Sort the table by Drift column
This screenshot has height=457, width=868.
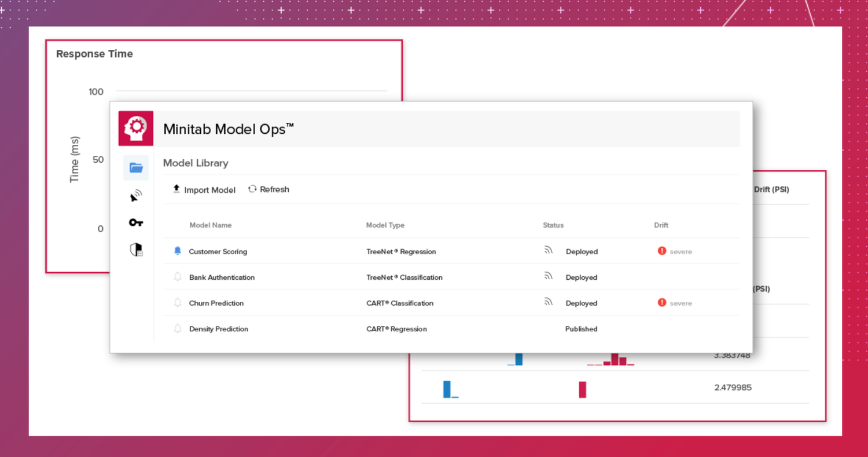(x=661, y=225)
